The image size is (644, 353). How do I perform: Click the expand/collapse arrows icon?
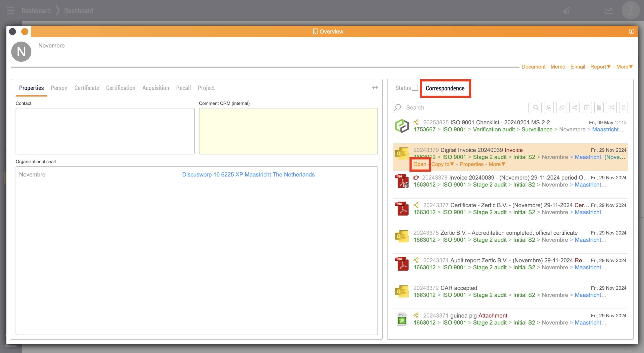pyautogui.click(x=623, y=108)
